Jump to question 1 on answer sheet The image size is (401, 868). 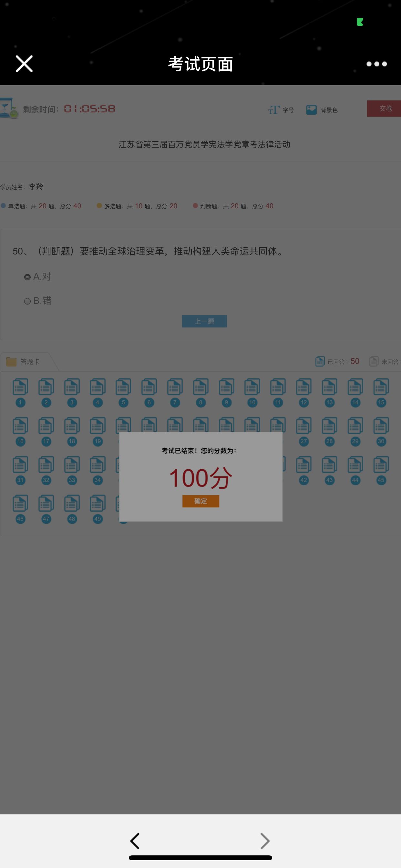pos(20,393)
